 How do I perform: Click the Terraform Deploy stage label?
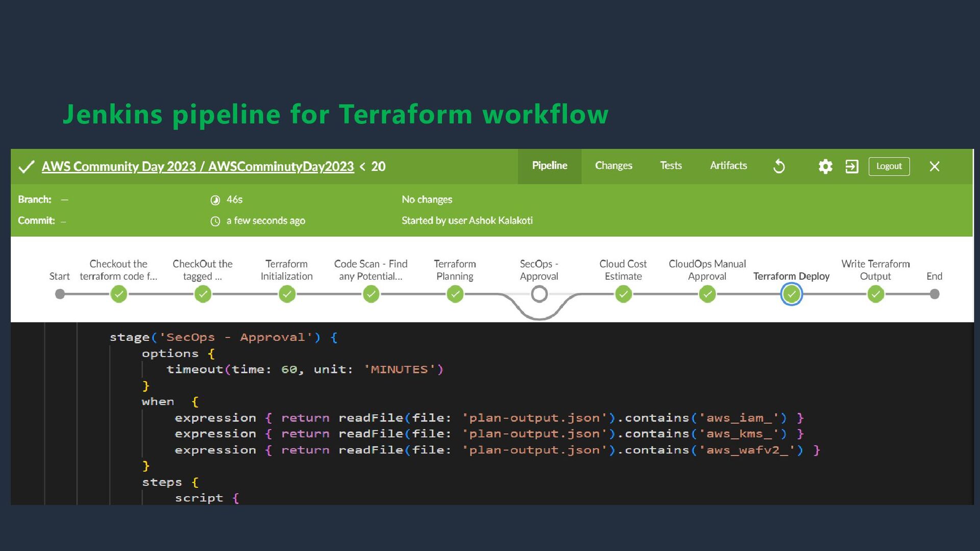(x=791, y=276)
